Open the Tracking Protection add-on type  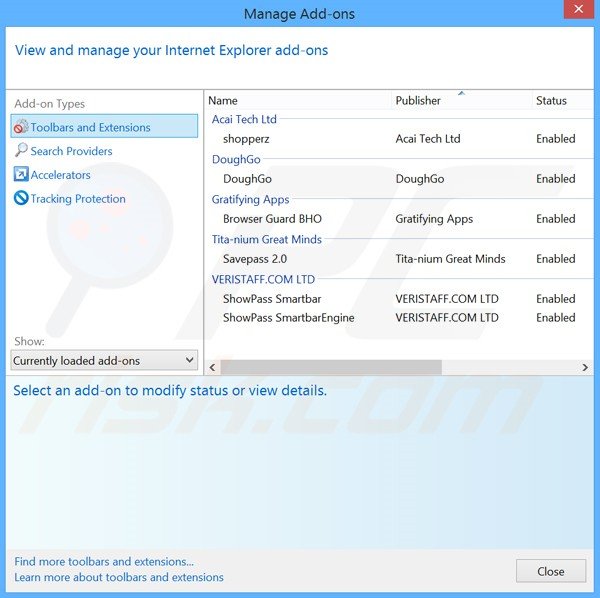pos(78,199)
